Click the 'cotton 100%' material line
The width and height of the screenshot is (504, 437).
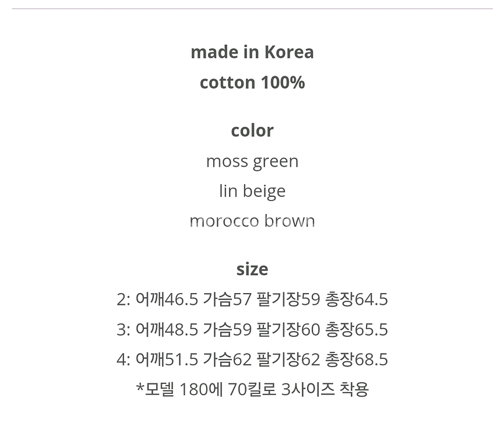tap(252, 82)
